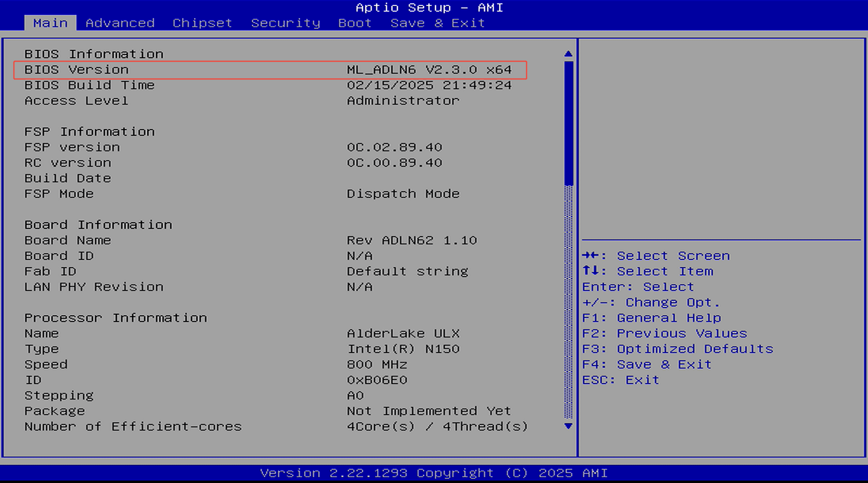868x483 pixels.
Task: Click the scrollbar up arrow
Action: coord(569,53)
